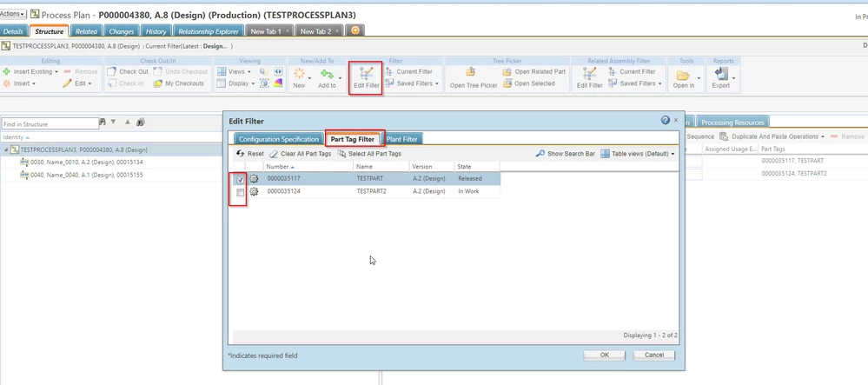Click the add new tab plus button
Viewport: 868px width, 385px height.
[x=354, y=31]
